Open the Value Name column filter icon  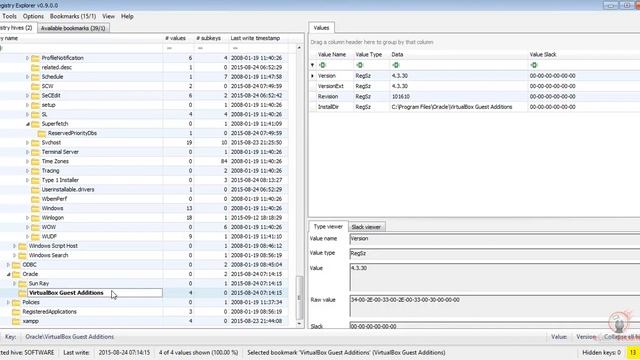[322, 65]
